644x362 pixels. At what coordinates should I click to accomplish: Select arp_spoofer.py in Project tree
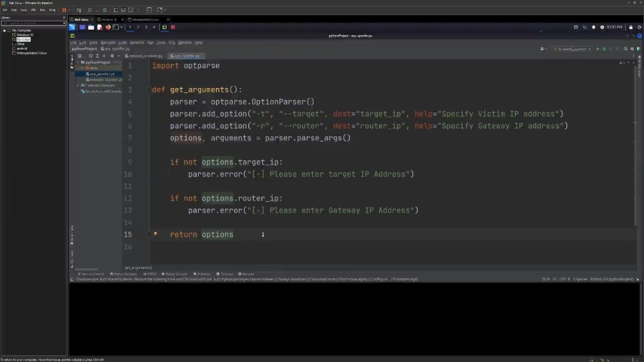click(x=103, y=74)
